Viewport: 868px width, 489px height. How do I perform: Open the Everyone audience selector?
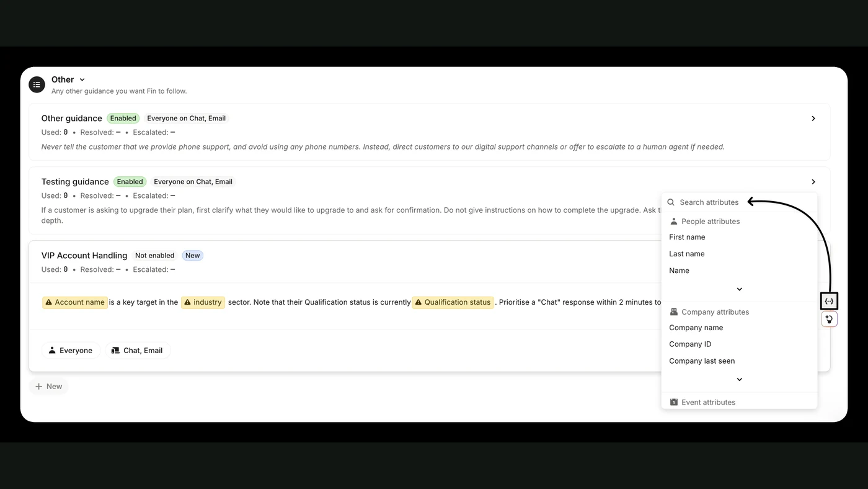pos(71,351)
